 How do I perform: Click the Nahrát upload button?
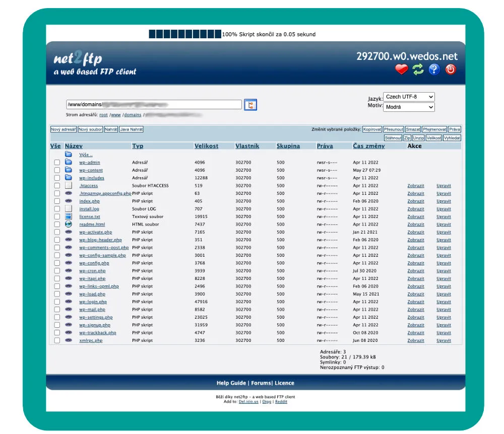111,129
